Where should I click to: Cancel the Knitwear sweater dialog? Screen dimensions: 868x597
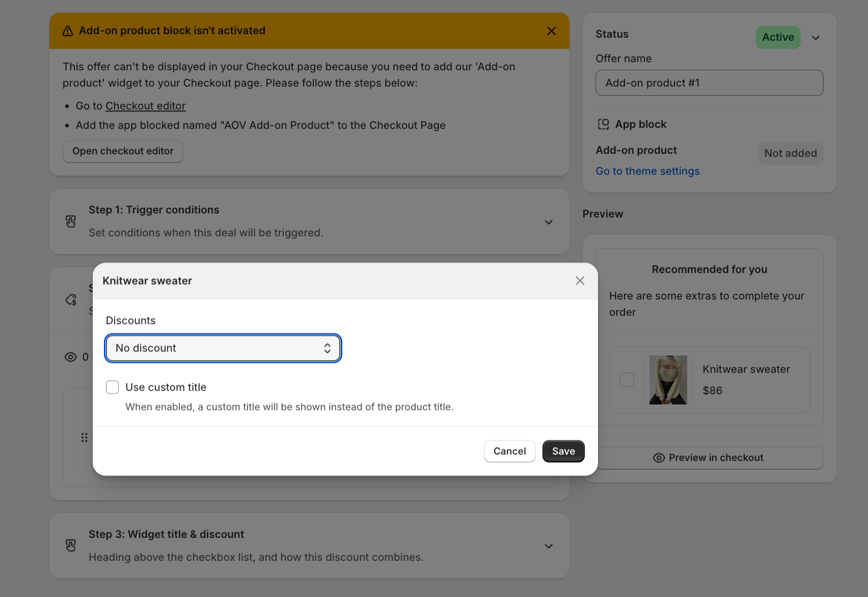[x=509, y=451]
